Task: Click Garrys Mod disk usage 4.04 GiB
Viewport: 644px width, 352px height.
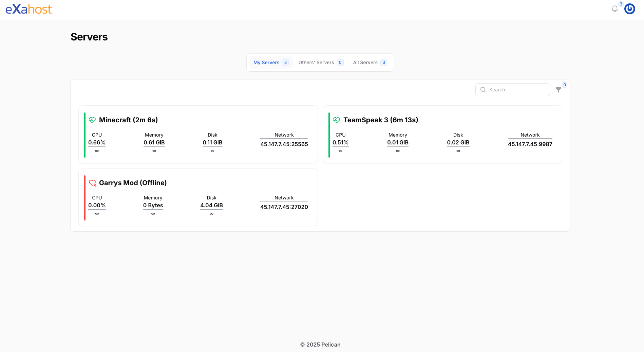Action: click(x=211, y=205)
